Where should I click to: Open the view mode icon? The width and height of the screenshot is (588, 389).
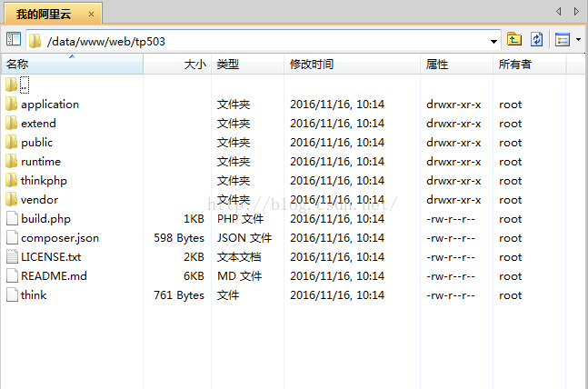563,39
